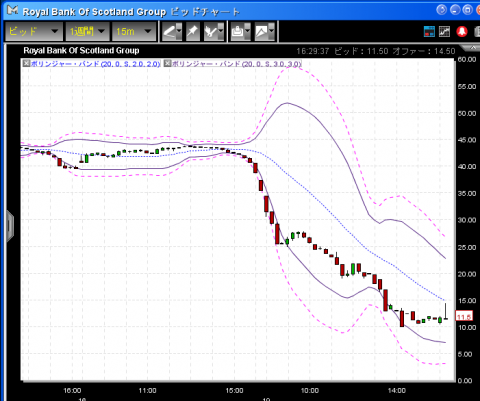Click the chart style icon

(x=262, y=32)
